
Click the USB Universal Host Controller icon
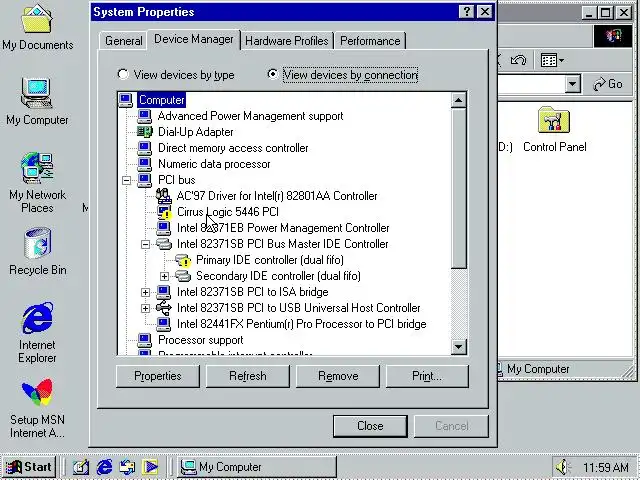(164, 308)
